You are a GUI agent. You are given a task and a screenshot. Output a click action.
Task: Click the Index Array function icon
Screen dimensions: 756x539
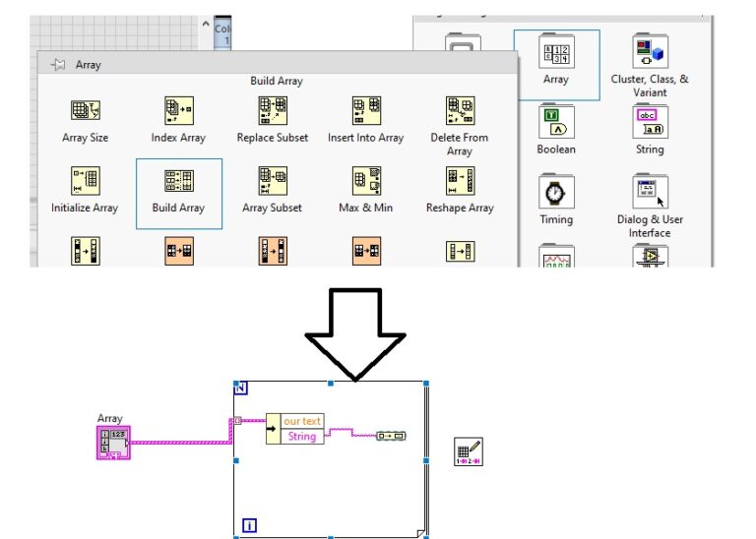[x=178, y=111]
